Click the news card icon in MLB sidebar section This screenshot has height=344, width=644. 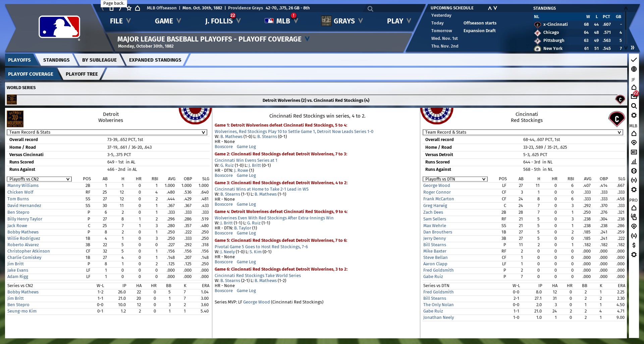pos(634,152)
